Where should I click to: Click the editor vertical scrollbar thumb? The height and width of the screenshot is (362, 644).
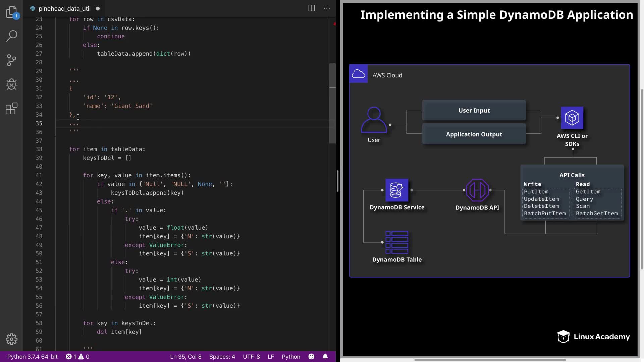coord(332,103)
